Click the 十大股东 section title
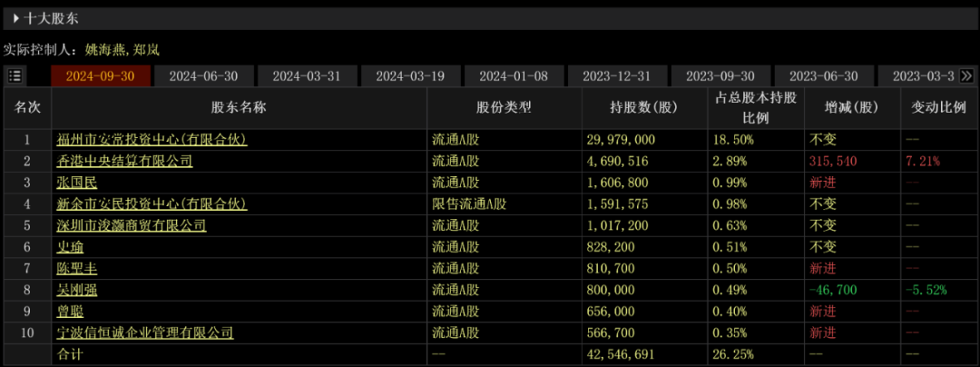980x367 pixels. tap(51, 19)
